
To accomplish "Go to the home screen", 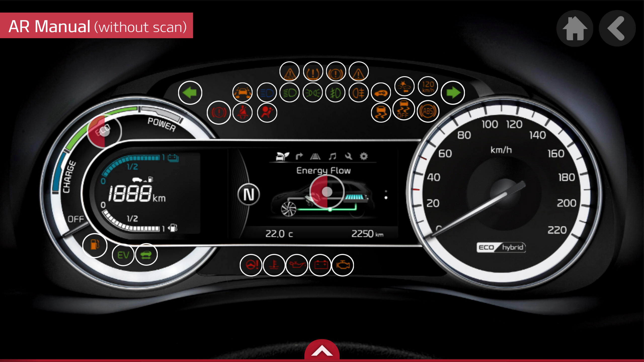I will 575,29.
